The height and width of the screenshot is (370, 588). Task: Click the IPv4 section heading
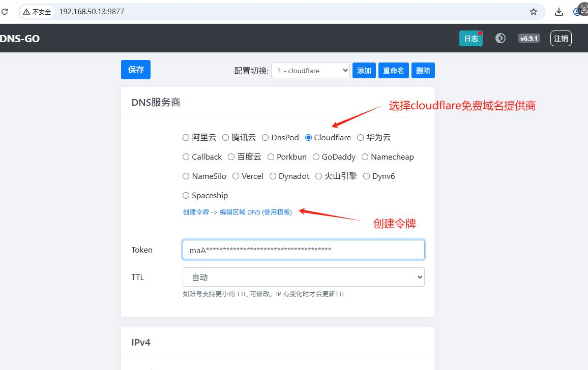click(141, 342)
